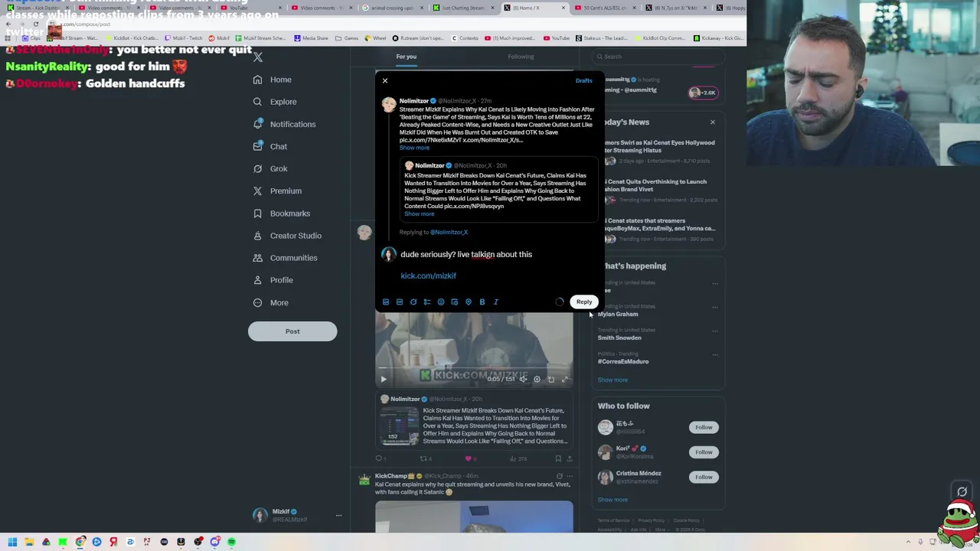Show more of Nolimitzor's top tweet
Screen dimensions: 980x551
414,148
